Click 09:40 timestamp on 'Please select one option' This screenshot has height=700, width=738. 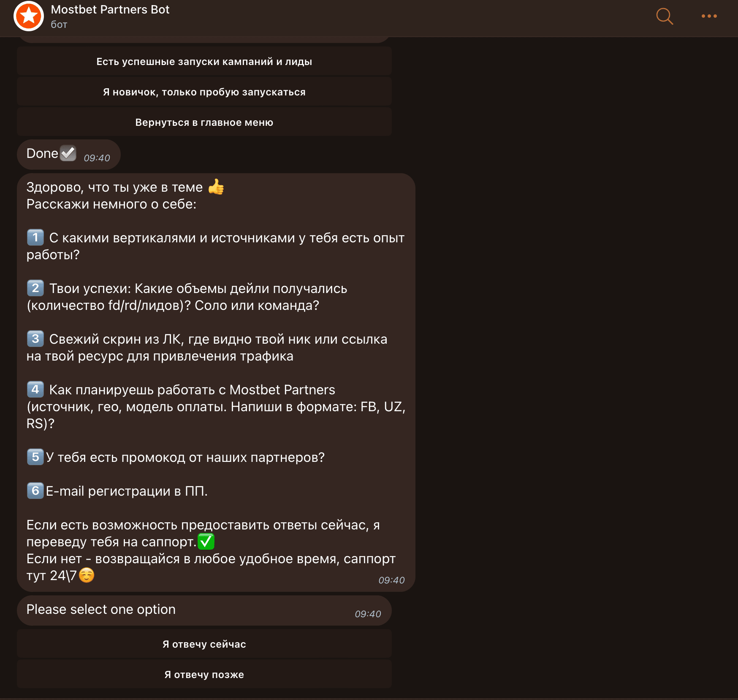[368, 614]
